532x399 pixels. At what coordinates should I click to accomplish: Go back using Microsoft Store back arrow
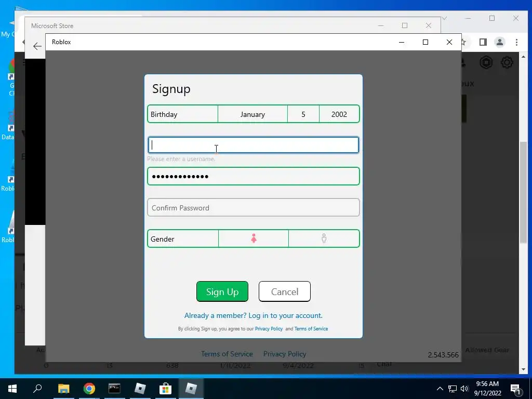pyautogui.click(x=37, y=46)
